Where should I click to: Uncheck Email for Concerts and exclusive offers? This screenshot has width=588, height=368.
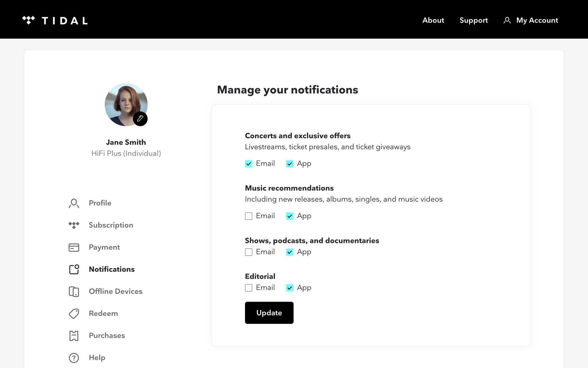[249, 164]
